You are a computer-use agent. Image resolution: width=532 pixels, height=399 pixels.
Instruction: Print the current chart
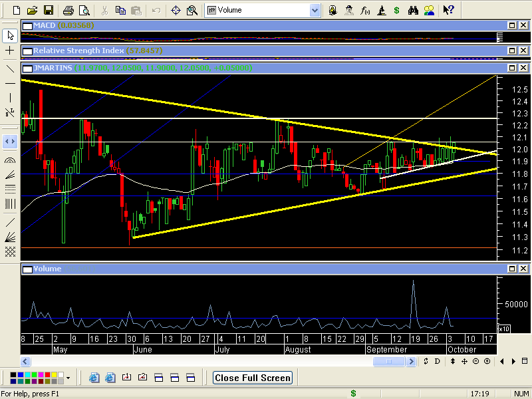tap(68, 11)
